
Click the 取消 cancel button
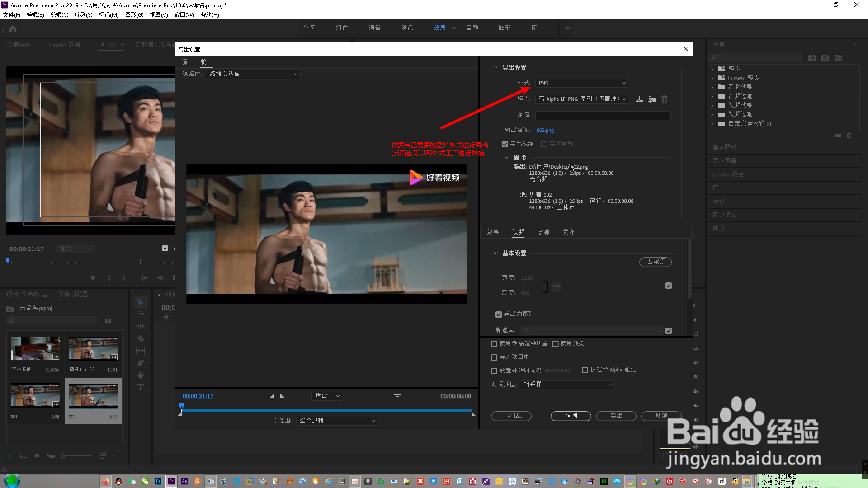pyautogui.click(x=661, y=416)
